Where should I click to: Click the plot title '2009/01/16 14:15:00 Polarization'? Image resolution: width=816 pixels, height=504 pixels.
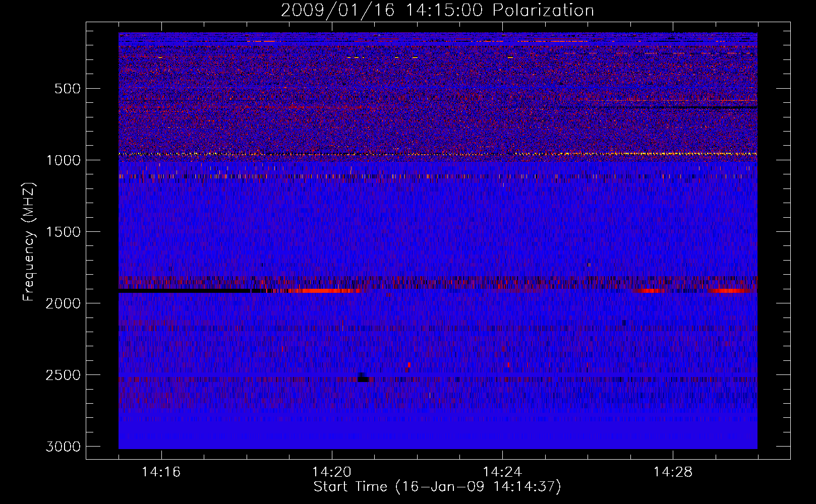tap(437, 10)
